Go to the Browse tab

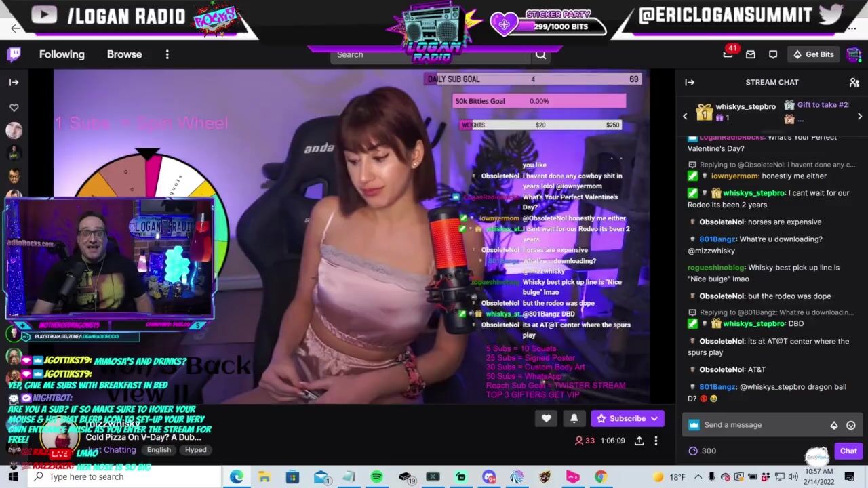point(124,54)
